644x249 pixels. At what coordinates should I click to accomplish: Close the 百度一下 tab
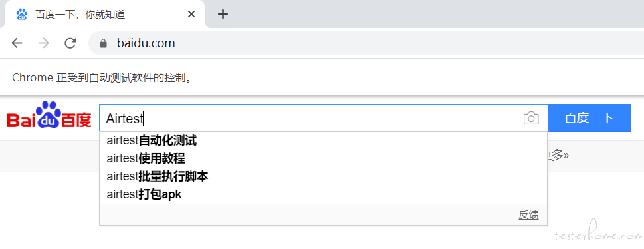[191, 15]
